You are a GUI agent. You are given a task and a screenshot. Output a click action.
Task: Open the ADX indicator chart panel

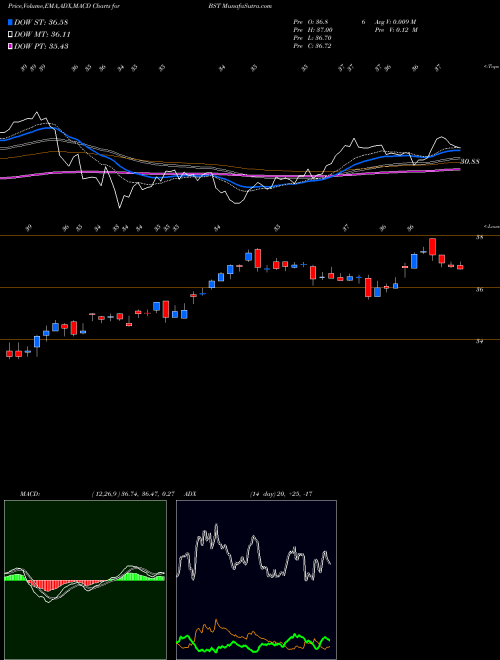256,580
